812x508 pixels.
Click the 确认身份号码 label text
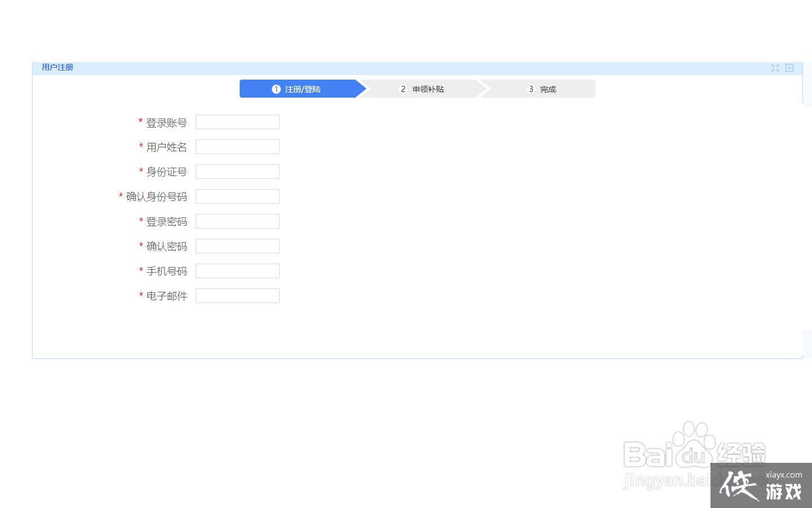click(156, 197)
